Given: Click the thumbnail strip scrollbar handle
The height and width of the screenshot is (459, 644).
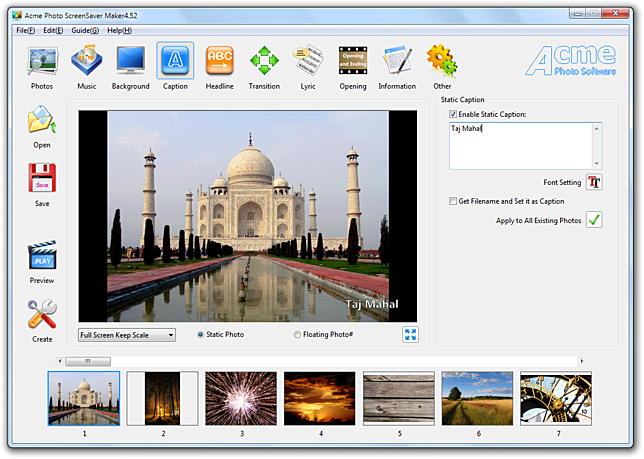Looking at the screenshot, I should point(88,361).
